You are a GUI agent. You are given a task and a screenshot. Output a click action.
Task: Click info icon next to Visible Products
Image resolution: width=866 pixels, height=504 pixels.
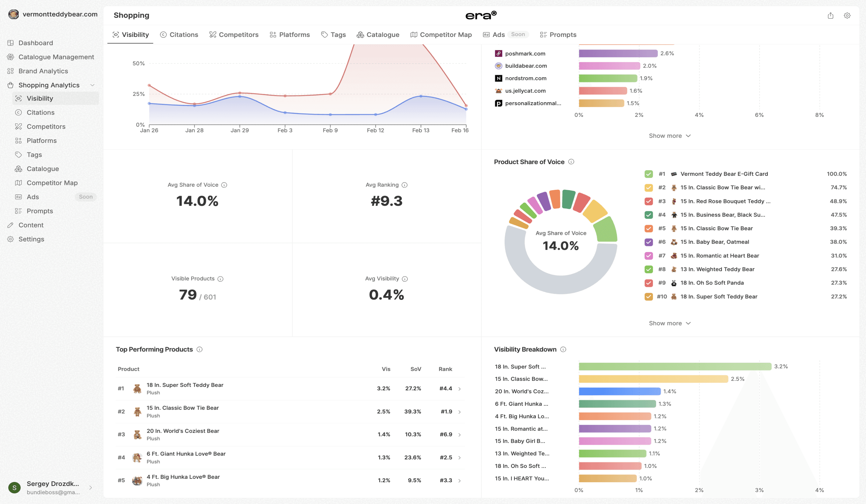tap(220, 279)
